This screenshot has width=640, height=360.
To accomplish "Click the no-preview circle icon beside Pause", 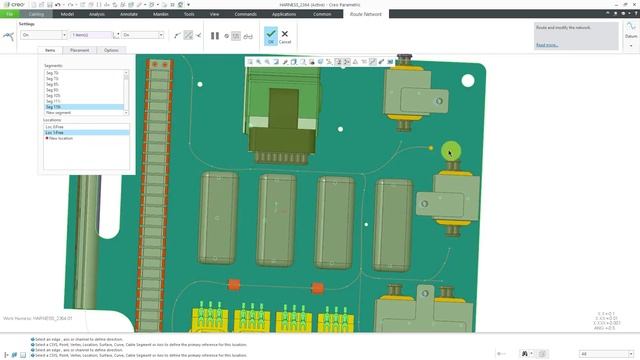I will click(x=227, y=36).
